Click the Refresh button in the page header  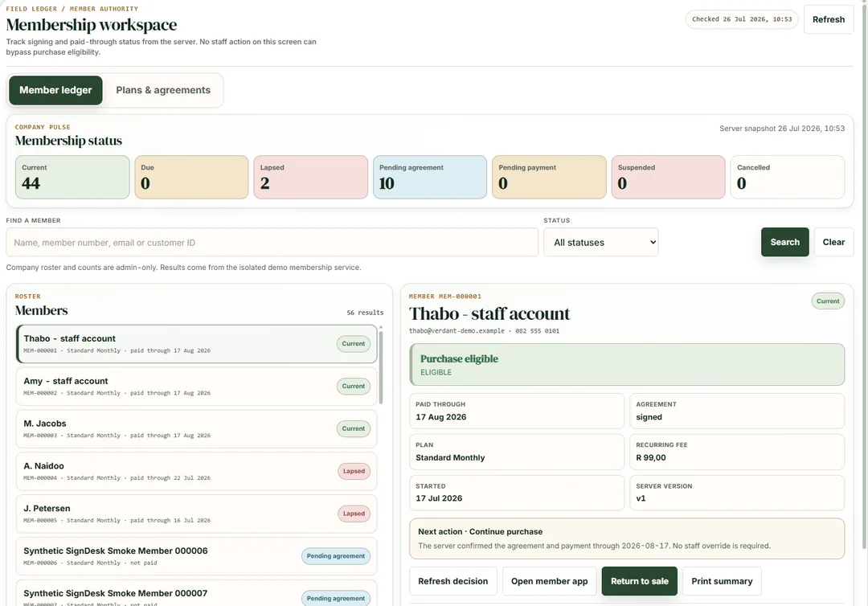(828, 19)
